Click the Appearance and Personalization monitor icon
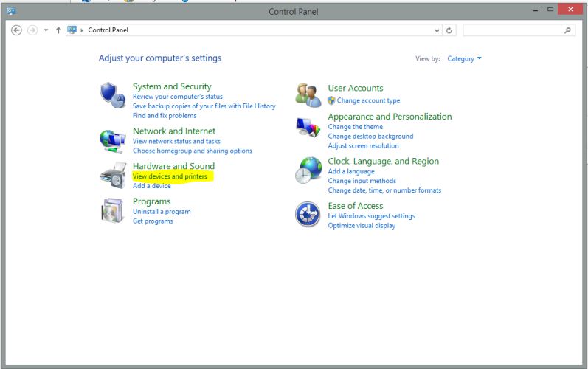This screenshot has width=588, height=369. click(308, 126)
